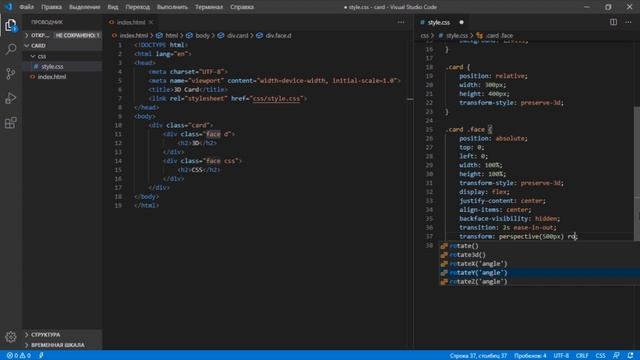
Task: Change UTF-8 encoding in status bar
Action: click(x=561, y=356)
